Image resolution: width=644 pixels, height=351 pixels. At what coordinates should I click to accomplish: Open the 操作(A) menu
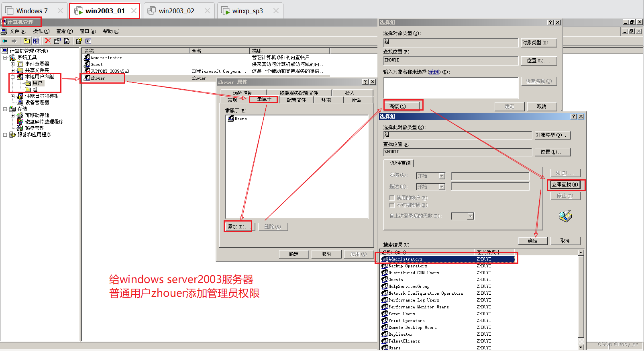(41, 31)
